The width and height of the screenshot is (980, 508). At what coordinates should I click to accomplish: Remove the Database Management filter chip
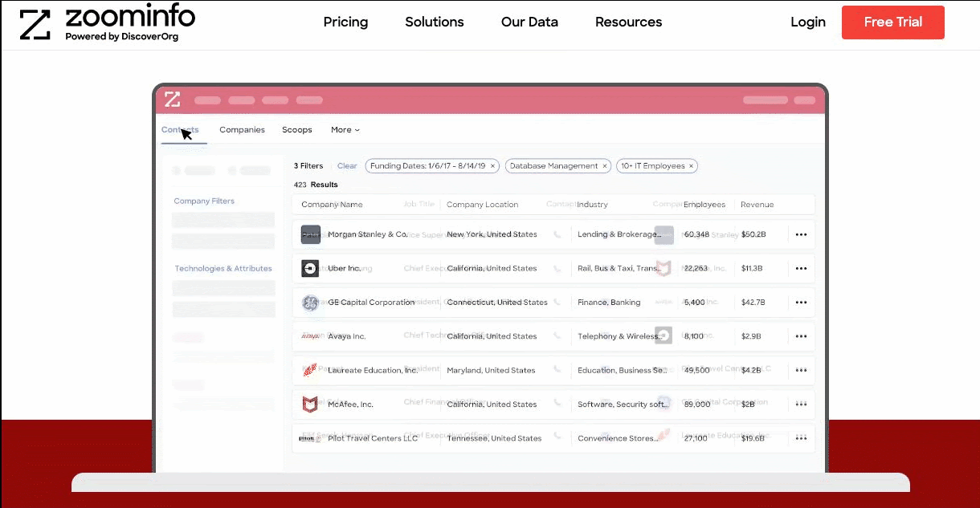tap(605, 166)
